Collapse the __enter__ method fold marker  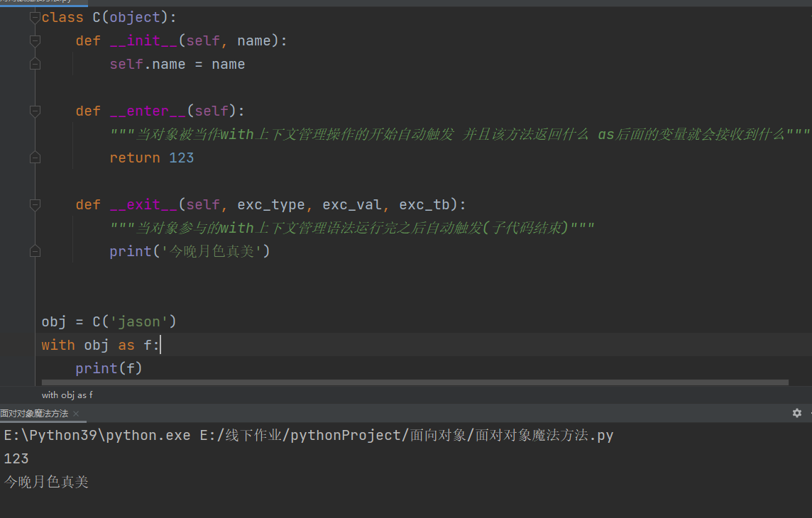(35, 111)
